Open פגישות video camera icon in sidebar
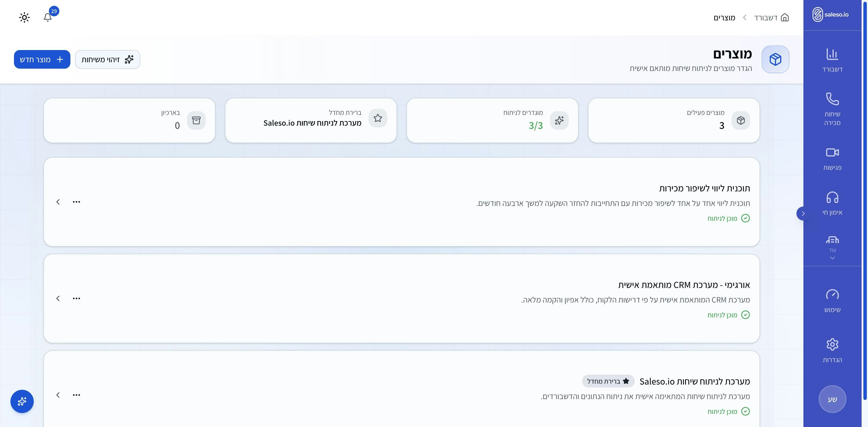 pyautogui.click(x=832, y=153)
